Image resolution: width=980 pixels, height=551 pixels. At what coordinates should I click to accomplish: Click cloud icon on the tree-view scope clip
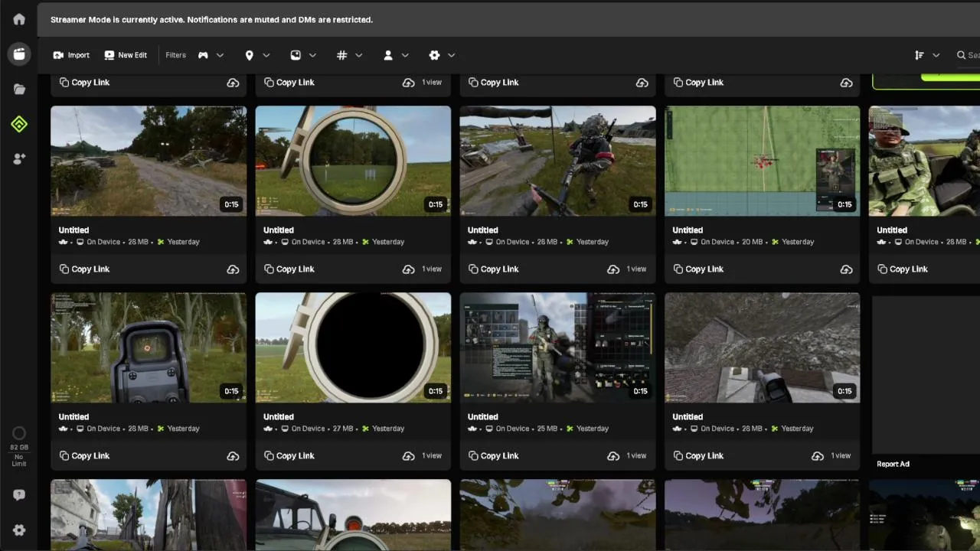[x=409, y=269]
